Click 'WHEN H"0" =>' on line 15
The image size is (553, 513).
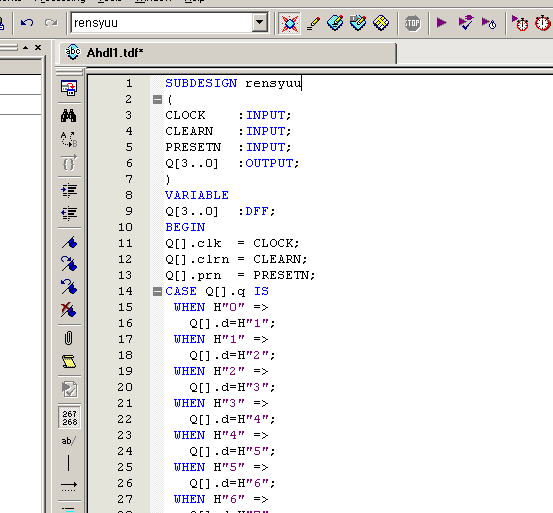[221, 307]
